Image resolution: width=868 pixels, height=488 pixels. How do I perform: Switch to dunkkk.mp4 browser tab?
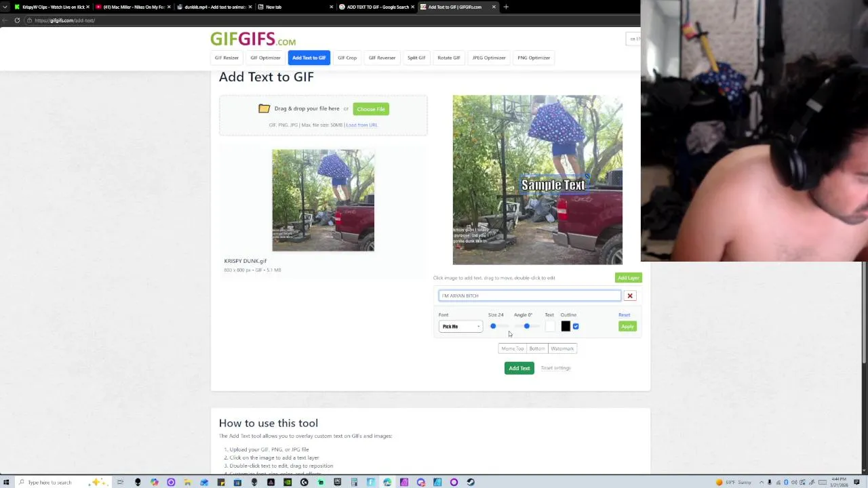215,7
